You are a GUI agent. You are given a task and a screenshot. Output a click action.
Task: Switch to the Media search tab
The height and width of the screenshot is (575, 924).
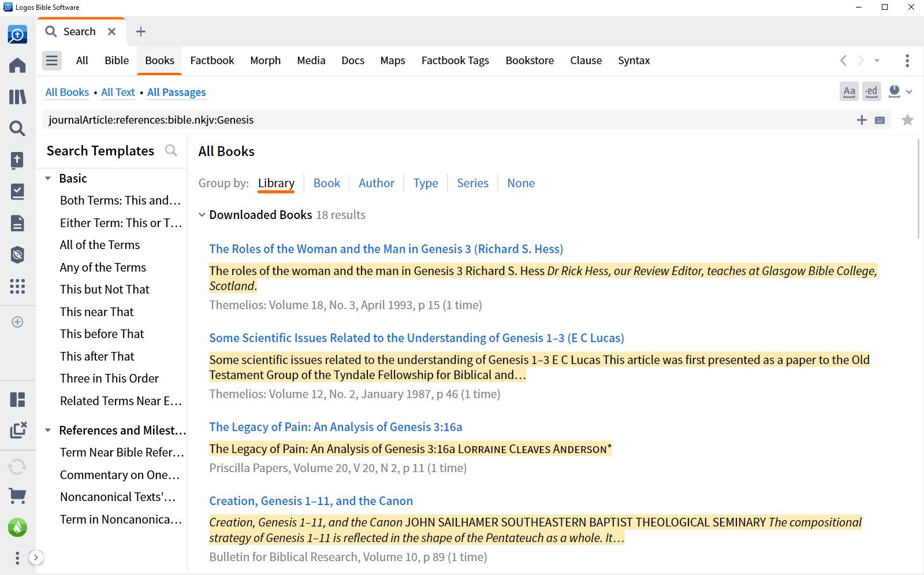(x=311, y=60)
